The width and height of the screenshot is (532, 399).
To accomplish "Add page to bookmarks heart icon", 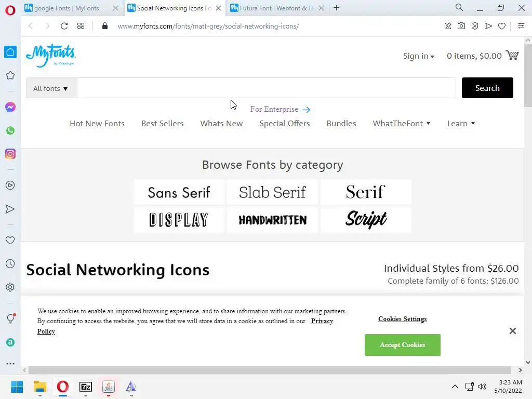I will point(502,26).
